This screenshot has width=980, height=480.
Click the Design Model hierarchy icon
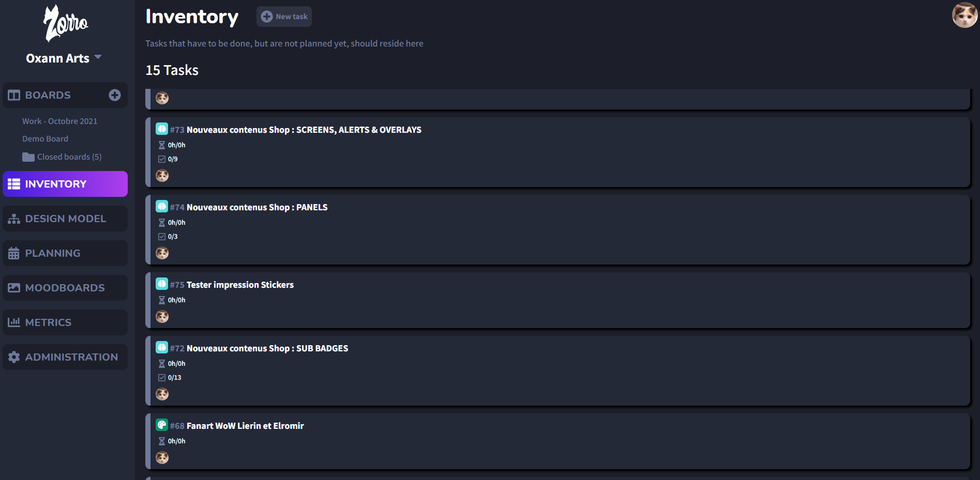(x=14, y=219)
